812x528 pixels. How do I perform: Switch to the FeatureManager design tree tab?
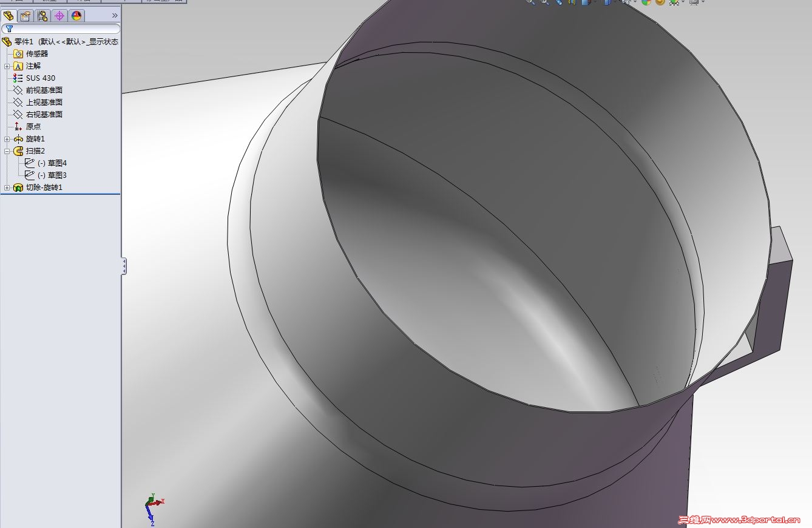coord(8,16)
